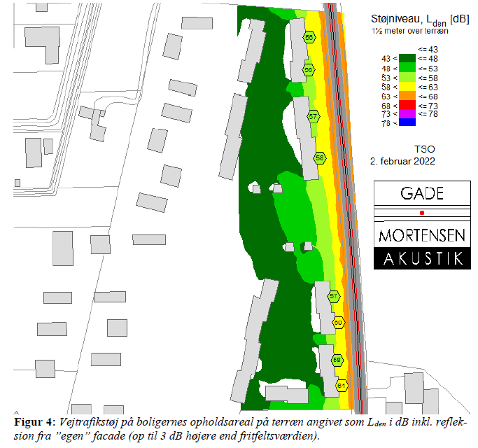The image size is (478, 448).
Task: Select the bright green 48–53 dB swatch
Action: (x=407, y=67)
